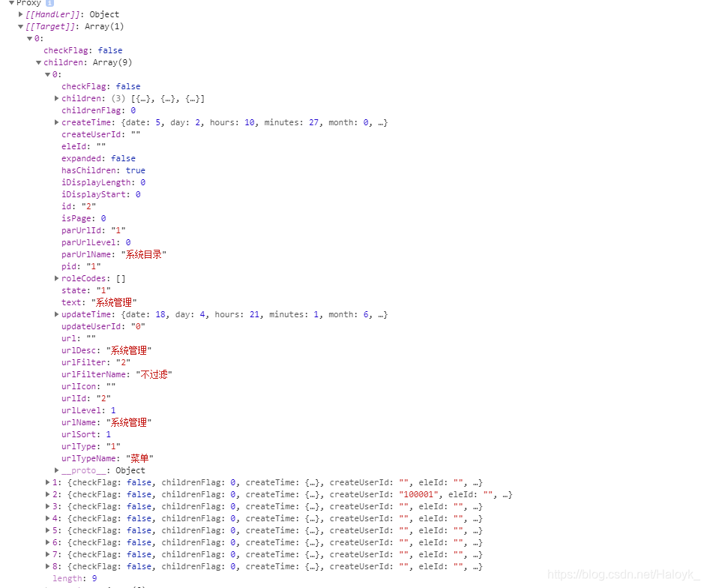The width and height of the screenshot is (707, 588).
Task: Select the urlFilterName "不过滤" property
Action: click(117, 374)
